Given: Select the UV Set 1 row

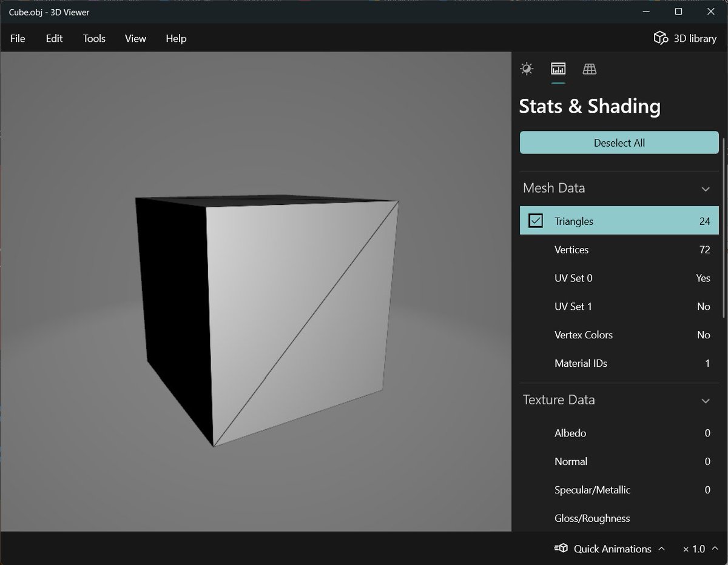Looking at the screenshot, I should (x=619, y=307).
